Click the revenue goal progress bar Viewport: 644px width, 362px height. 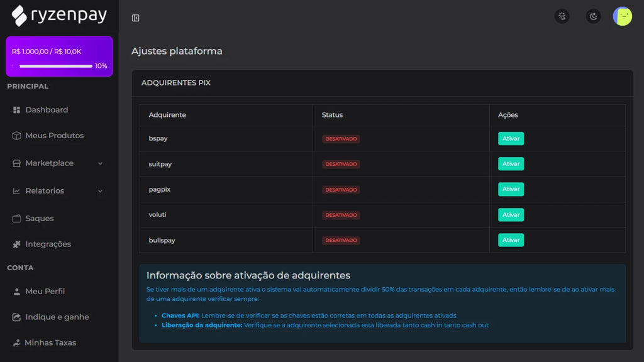tap(55, 66)
